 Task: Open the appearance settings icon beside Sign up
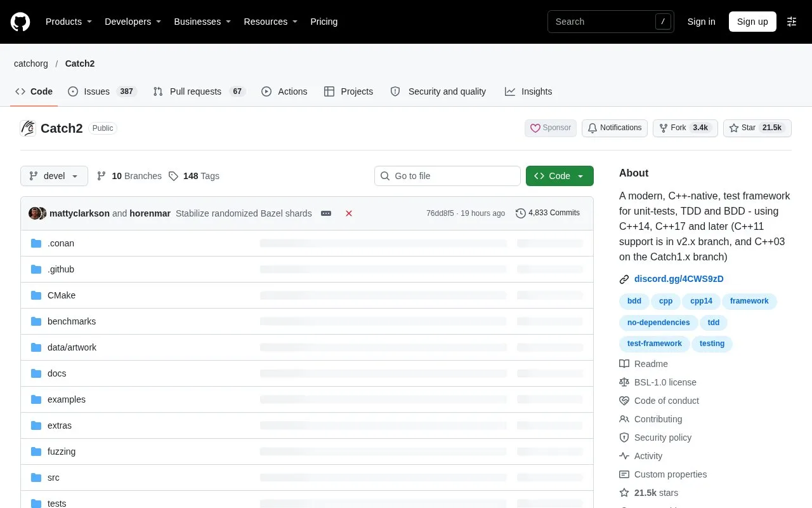[x=792, y=22]
